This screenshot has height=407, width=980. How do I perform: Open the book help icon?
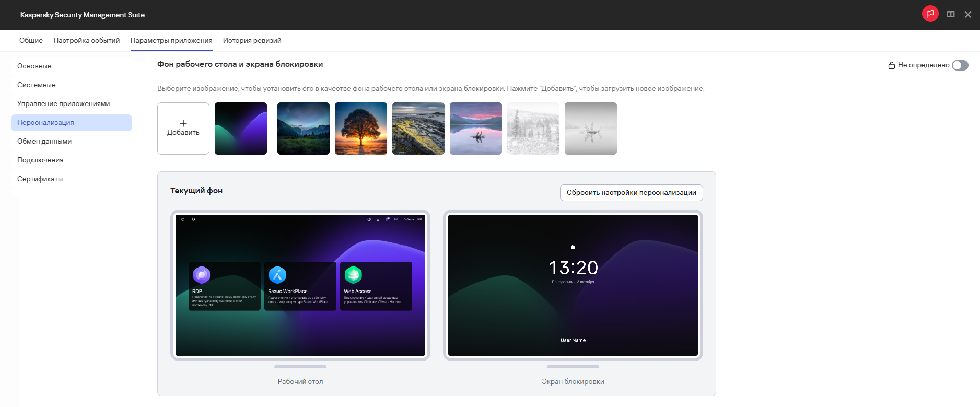951,15
